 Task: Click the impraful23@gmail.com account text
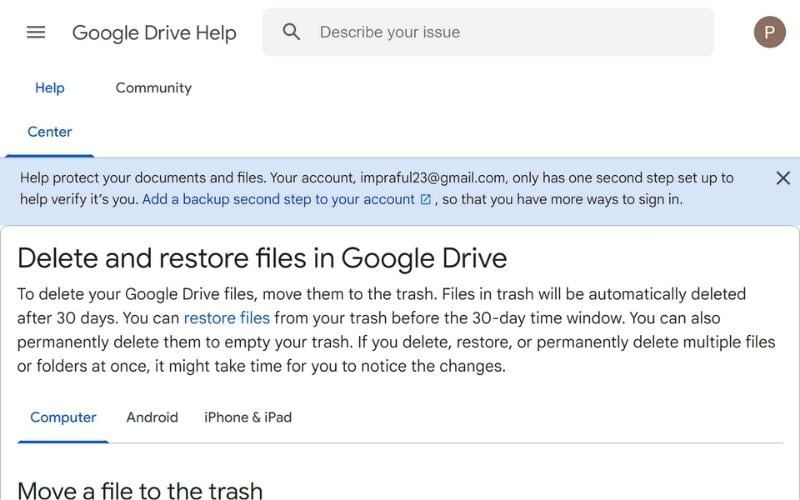tap(433, 178)
